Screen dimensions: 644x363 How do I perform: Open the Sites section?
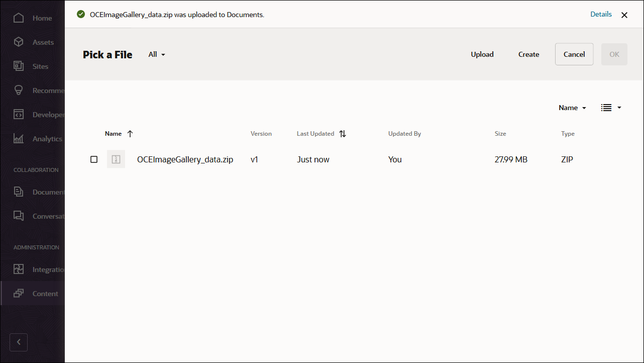pos(19,66)
